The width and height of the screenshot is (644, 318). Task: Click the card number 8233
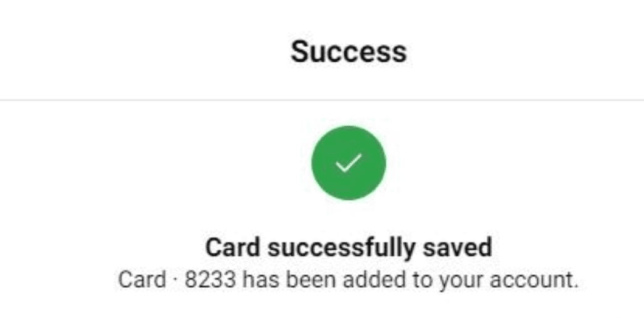[210, 280]
